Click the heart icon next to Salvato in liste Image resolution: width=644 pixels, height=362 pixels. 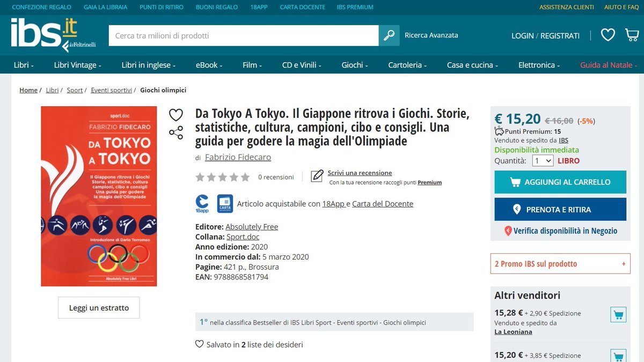(200, 344)
